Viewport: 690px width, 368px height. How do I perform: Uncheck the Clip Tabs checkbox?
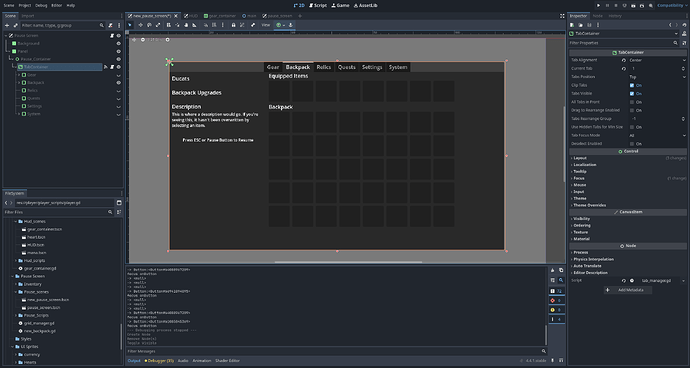click(x=632, y=85)
